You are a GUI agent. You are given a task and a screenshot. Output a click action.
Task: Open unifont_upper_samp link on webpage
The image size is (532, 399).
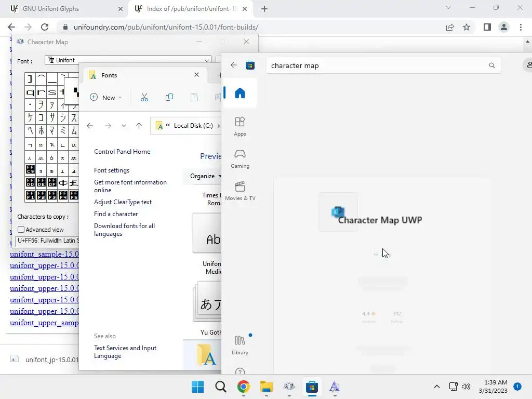(x=44, y=323)
